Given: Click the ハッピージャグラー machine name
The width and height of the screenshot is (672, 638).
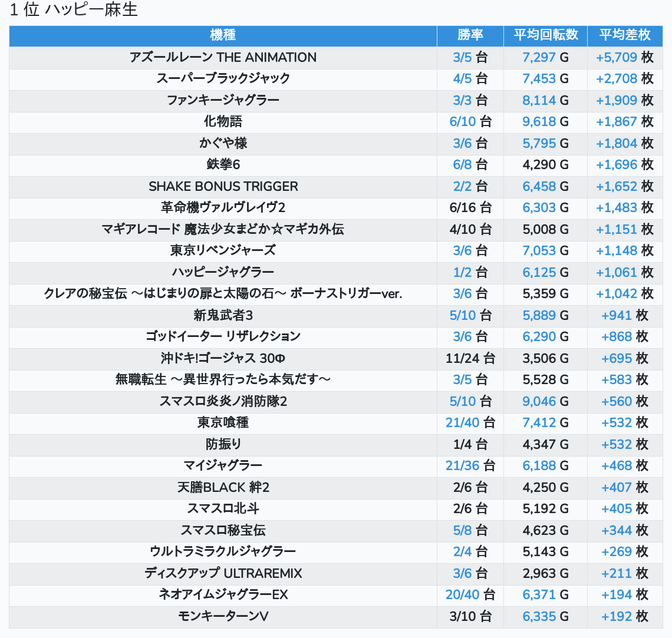Looking at the screenshot, I should pyautogui.click(x=223, y=272).
